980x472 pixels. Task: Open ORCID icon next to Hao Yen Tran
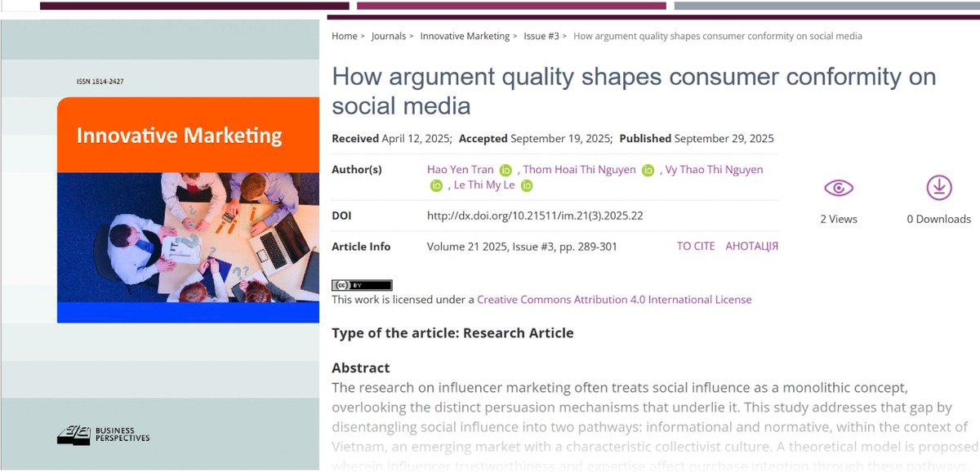click(x=506, y=171)
